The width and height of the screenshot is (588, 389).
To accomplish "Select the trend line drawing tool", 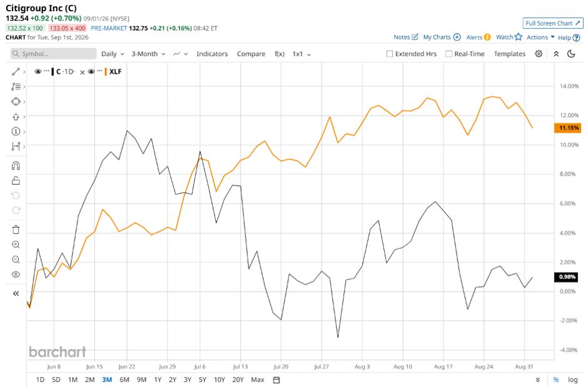I will pyautogui.click(x=16, y=71).
